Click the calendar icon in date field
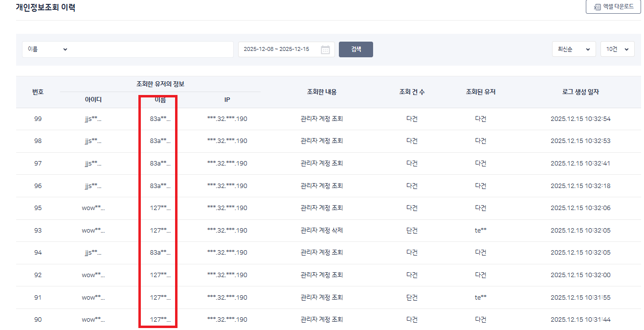Image resolution: width=644 pixels, height=330 pixels. (325, 49)
